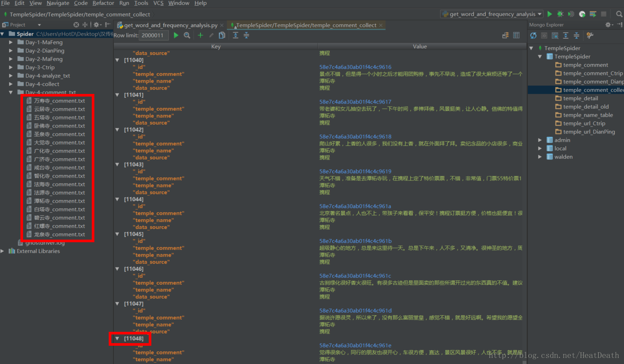The image size is (624, 364).
Task: Click the edit pencil icon in the result toolbar
Action: [211, 35]
